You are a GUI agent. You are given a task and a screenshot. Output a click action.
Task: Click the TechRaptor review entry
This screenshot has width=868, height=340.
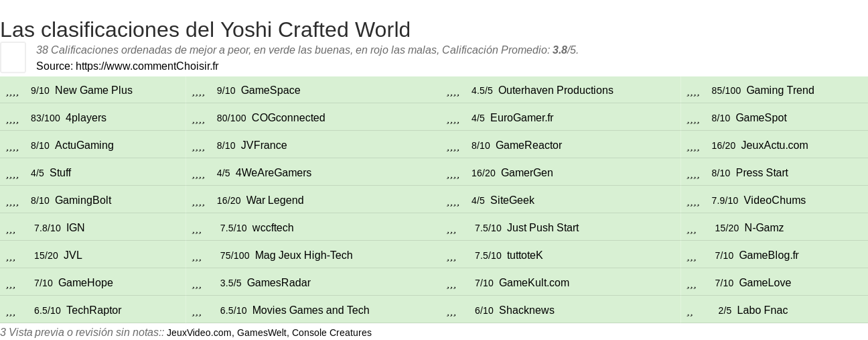(94, 310)
